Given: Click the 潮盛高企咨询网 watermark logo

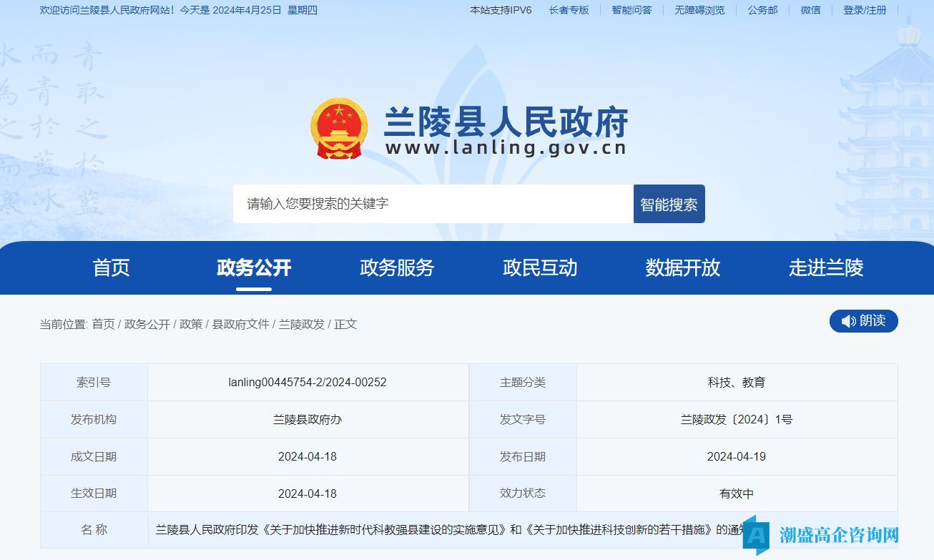Looking at the screenshot, I should [x=822, y=534].
